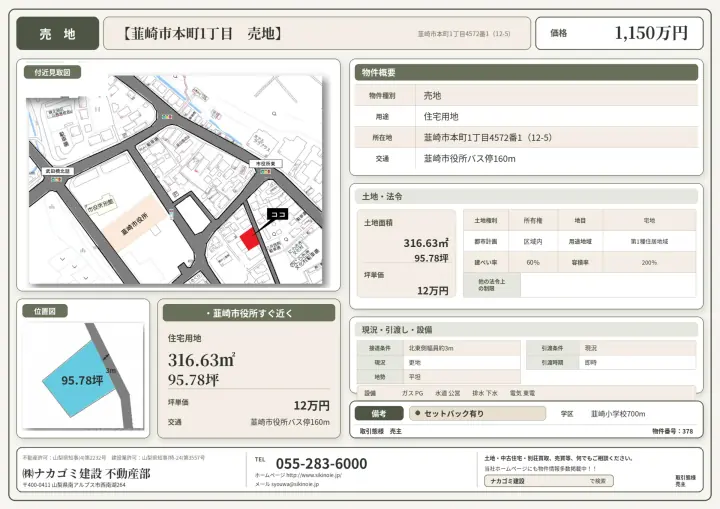Click the ナカゴミ建設 search box

(x=549, y=481)
